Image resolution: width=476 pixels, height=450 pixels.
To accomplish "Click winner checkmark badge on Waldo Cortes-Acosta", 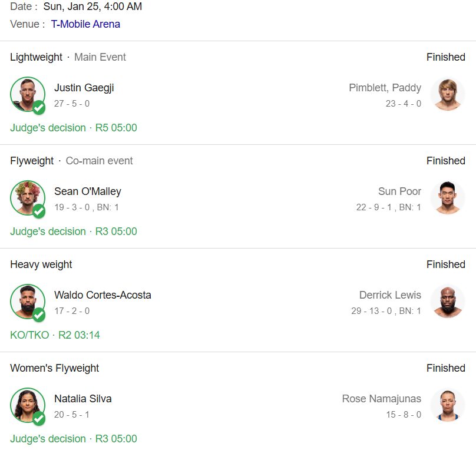I will click(x=39, y=315).
